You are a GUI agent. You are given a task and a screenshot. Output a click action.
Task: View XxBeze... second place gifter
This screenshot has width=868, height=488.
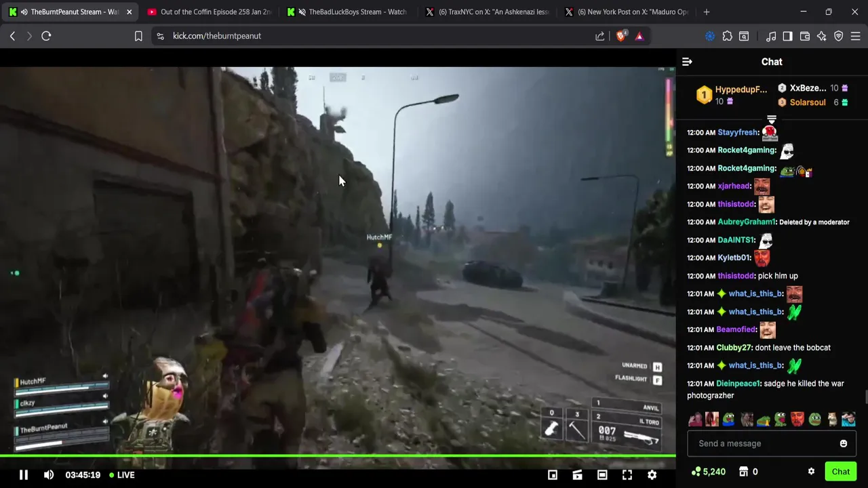click(812, 88)
